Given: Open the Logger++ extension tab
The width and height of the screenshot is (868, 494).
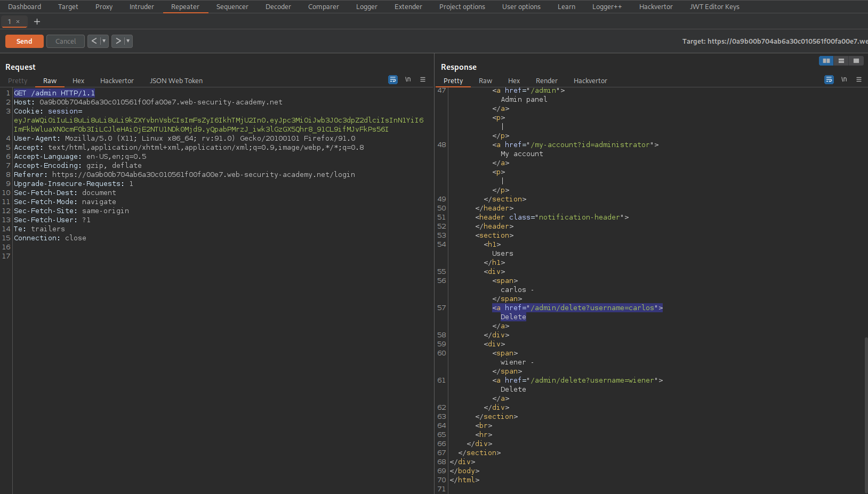Looking at the screenshot, I should pyautogui.click(x=607, y=7).
